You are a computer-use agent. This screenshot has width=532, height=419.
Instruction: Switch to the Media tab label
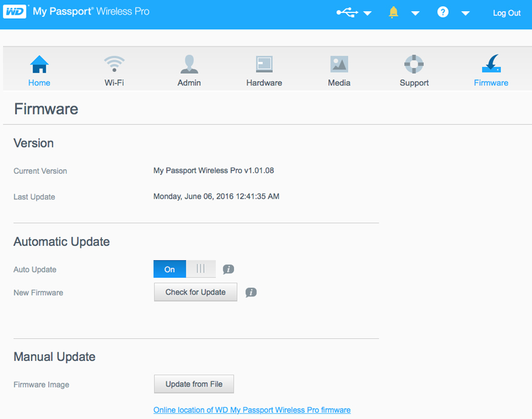[x=339, y=83]
